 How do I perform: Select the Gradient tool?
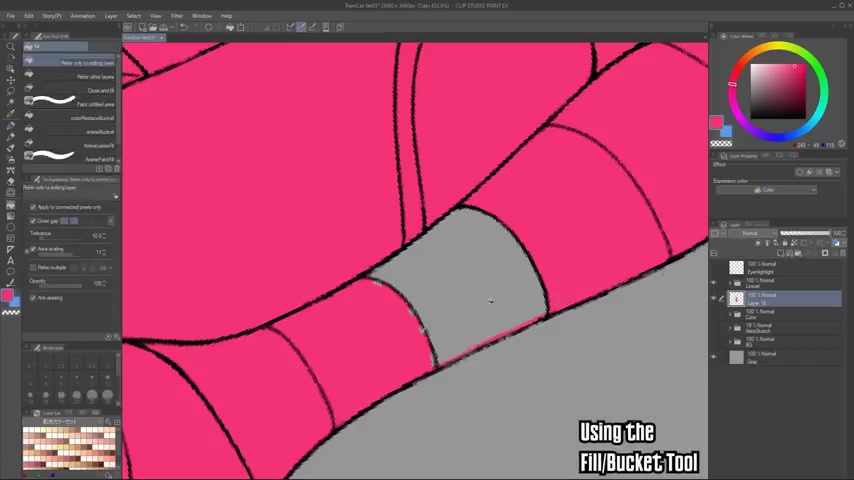(x=10, y=216)
